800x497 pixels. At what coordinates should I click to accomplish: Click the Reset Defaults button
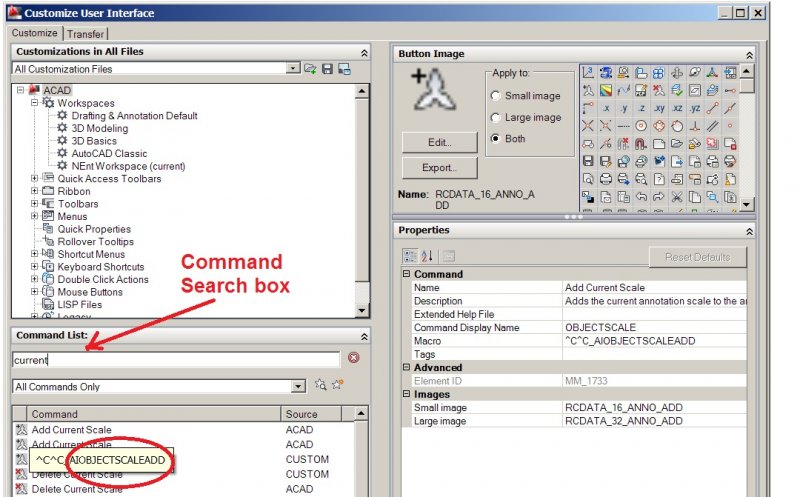(697, 257)
